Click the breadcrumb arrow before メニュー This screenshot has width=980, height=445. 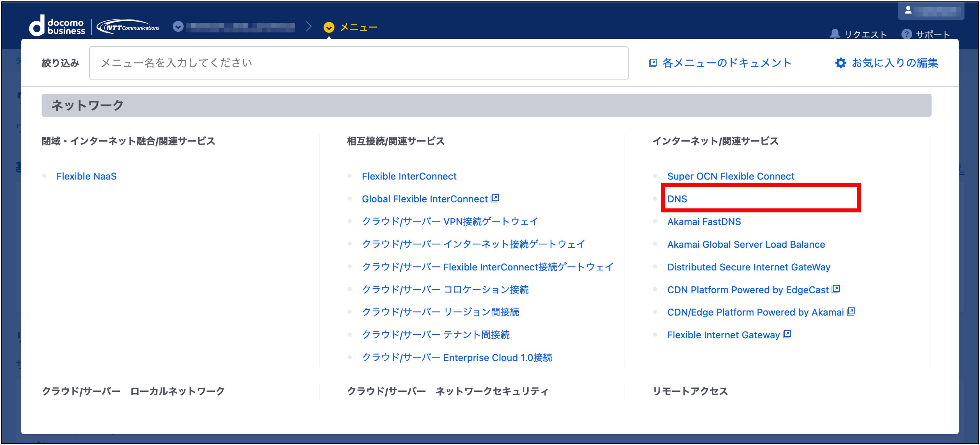tap(308, 27)
